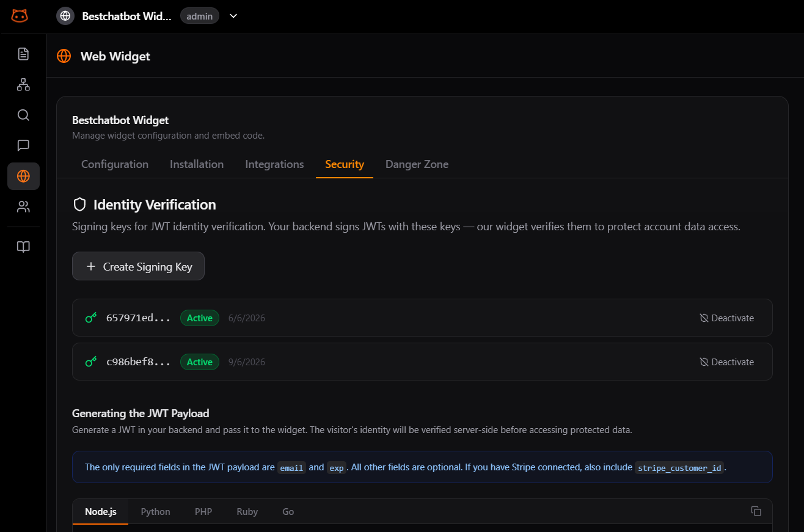The image size is (804, 532).
Task: Expand the workspace switcher chevron
Action: coord(233,16)
